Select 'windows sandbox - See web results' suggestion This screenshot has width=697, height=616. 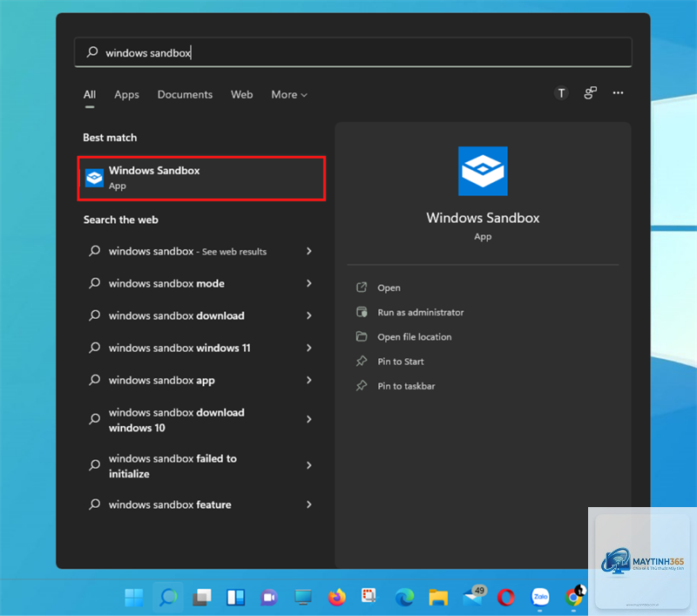[x=187, y=252]
